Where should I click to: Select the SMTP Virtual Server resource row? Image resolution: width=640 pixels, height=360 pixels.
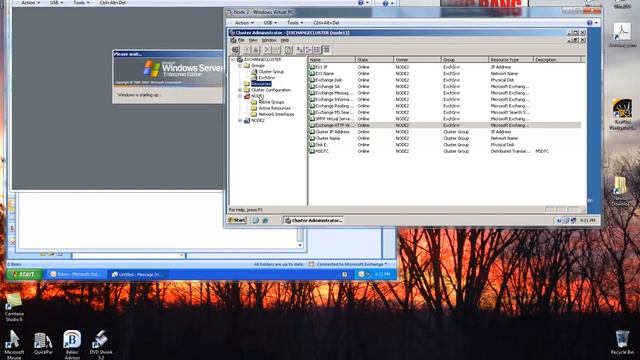pos(444,119)
